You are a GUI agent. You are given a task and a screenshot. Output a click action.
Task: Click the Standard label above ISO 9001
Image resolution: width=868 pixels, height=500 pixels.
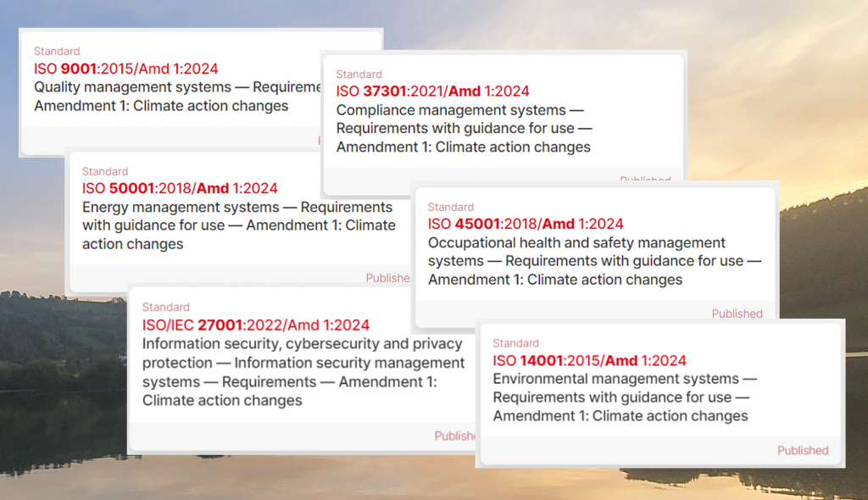click(x=57, y=52)
